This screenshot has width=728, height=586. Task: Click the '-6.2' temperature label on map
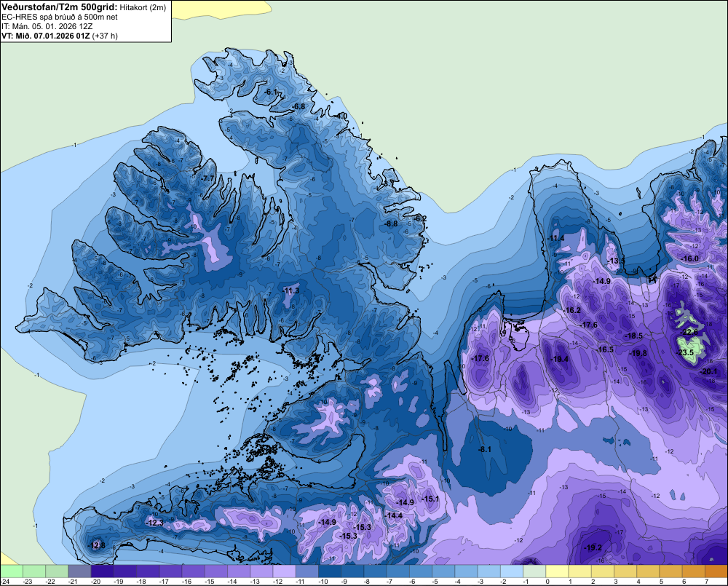(420, 218)
